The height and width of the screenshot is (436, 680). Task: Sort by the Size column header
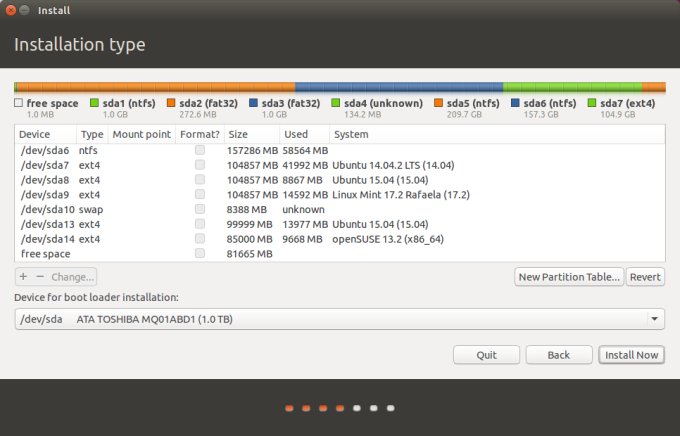[238, 134]
